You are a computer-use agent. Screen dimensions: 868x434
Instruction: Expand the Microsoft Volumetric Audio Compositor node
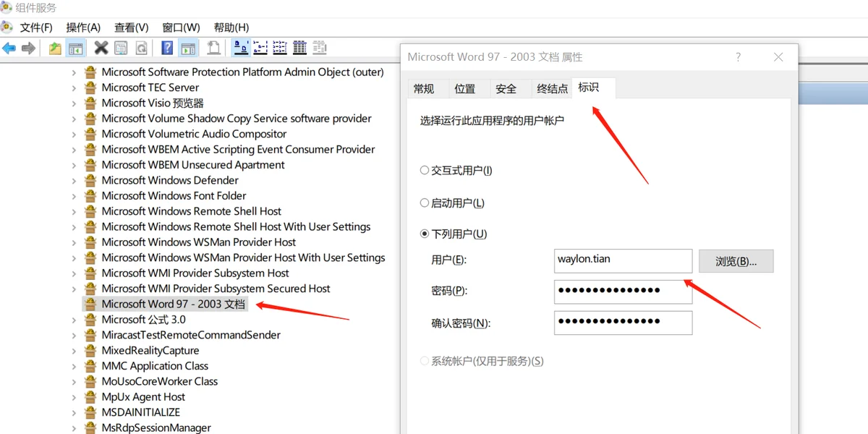(74, 134)
